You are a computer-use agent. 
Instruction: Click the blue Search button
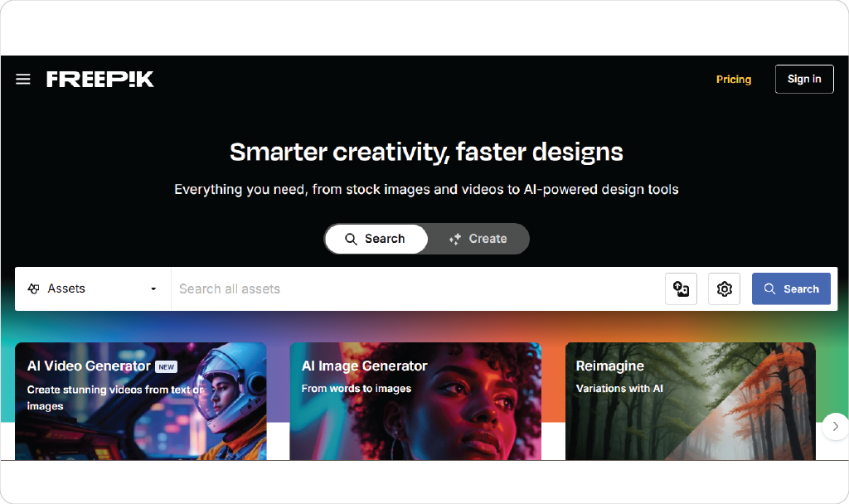click(791, 289)
